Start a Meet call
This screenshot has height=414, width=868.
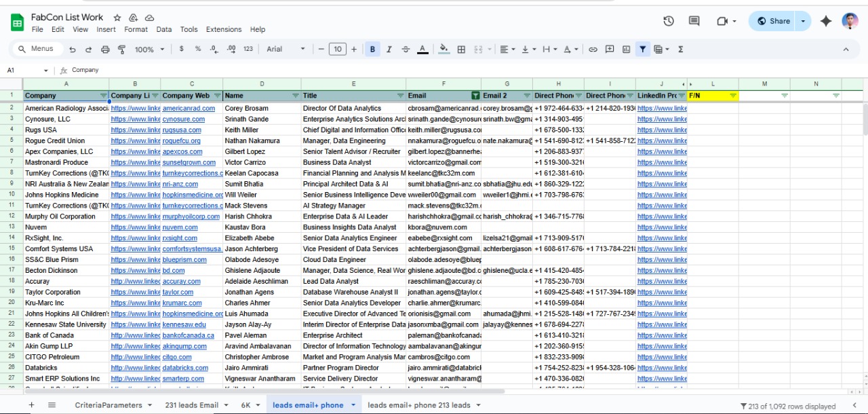pyautogui.click(x=726, y=21)
